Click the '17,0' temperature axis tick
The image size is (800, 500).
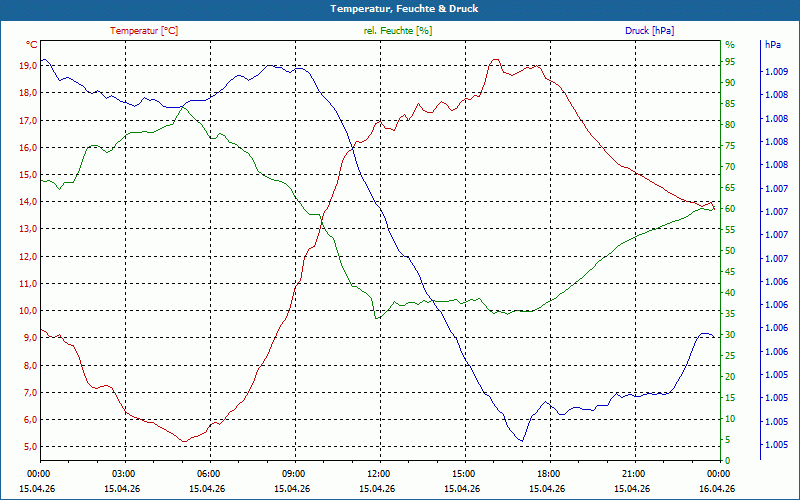pos(29,120)
